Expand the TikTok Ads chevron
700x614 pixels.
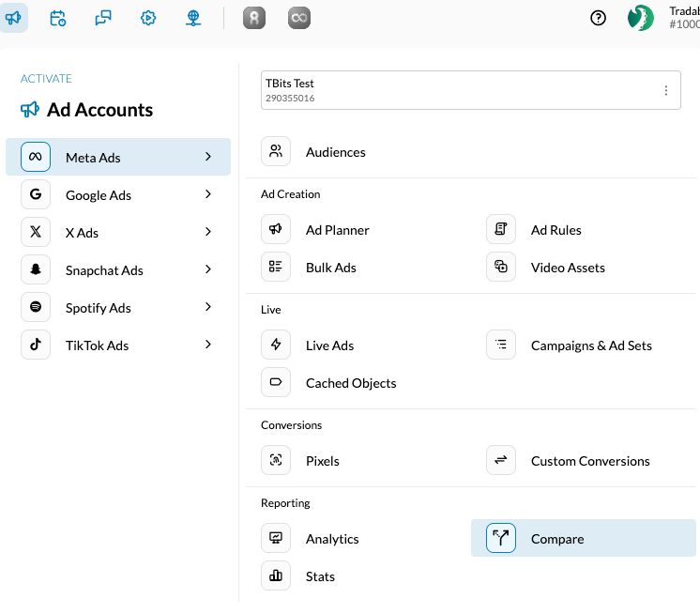click(x=208, y=345)
